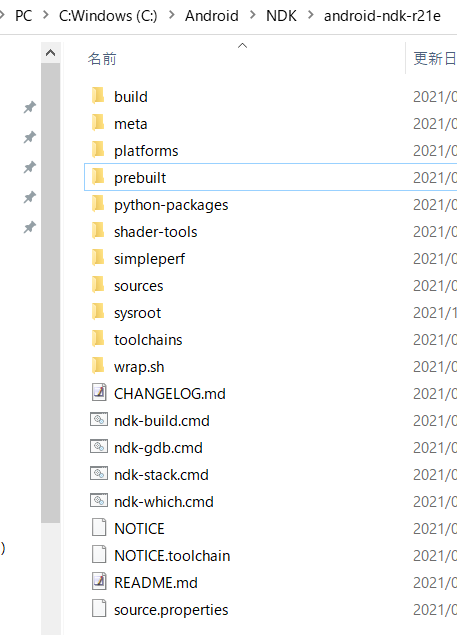Select the NOTICE file name
The height and width of the screenshot is (635, 457).
tap(139, 529)
